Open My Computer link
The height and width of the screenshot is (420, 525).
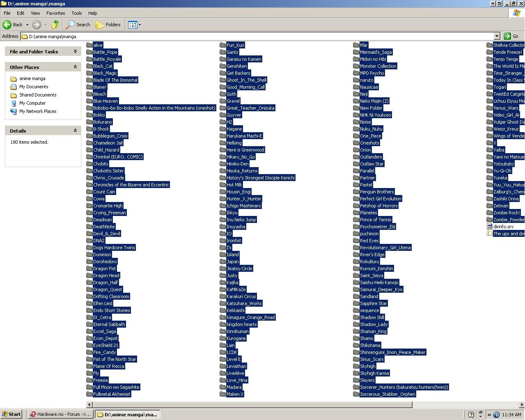[x=32, y=103]
